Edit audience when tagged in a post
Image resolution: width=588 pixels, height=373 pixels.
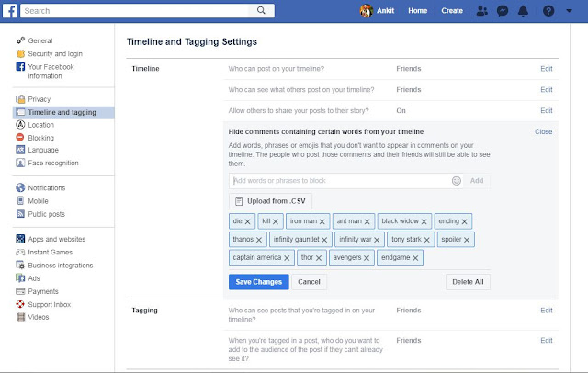point(547,341)
